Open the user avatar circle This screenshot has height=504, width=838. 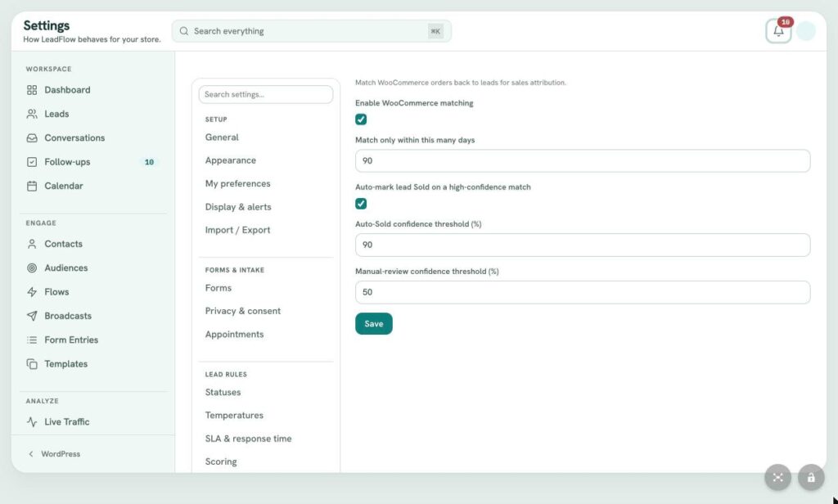(x=806, y=31)
